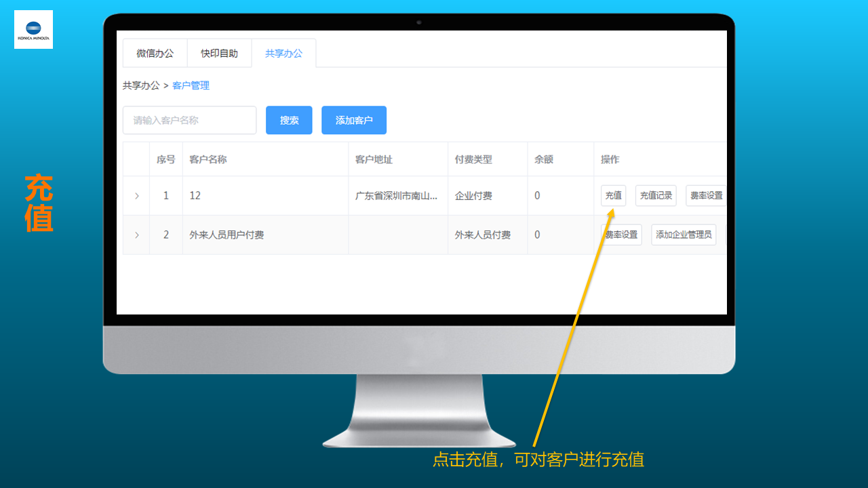Expand the row for customer 12
The height and width of the screenshot is (488, 868).
pyautogui.click(x=136, y=196)
